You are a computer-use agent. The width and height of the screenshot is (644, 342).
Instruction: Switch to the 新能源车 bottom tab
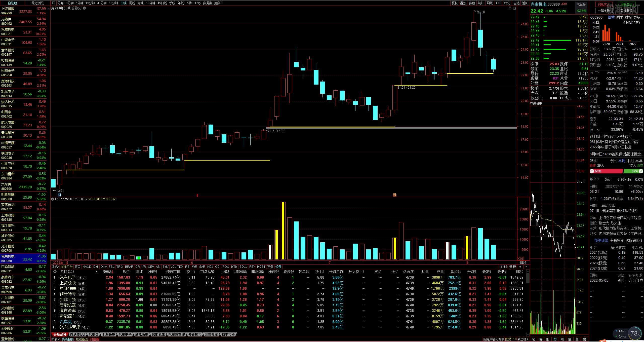click(x=142, y=334)
